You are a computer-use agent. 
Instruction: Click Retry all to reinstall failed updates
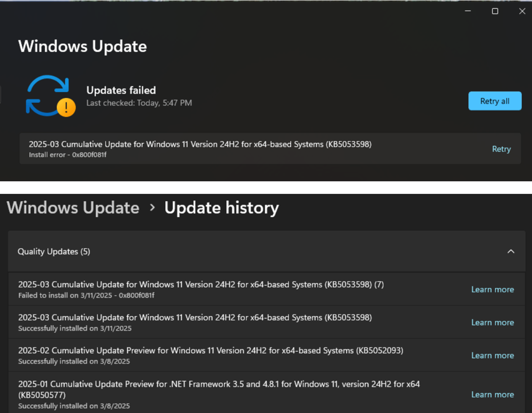[495, 101]
